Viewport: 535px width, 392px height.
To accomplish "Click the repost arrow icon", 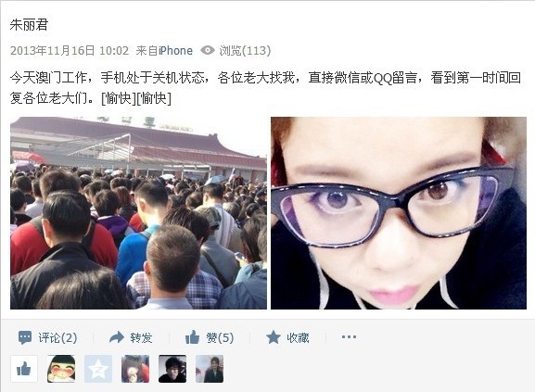I will coord(117,337).
